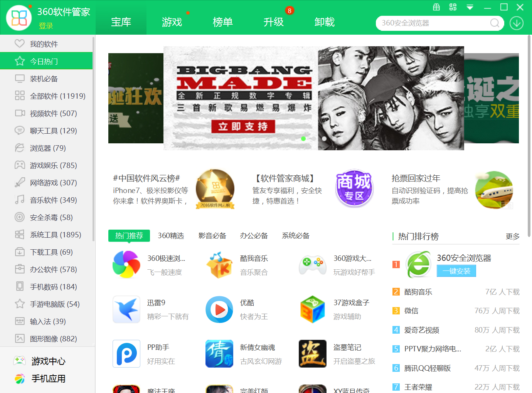
Task: Click the 360极速浏览器 colorful icon
Action: tap(126, 265)
